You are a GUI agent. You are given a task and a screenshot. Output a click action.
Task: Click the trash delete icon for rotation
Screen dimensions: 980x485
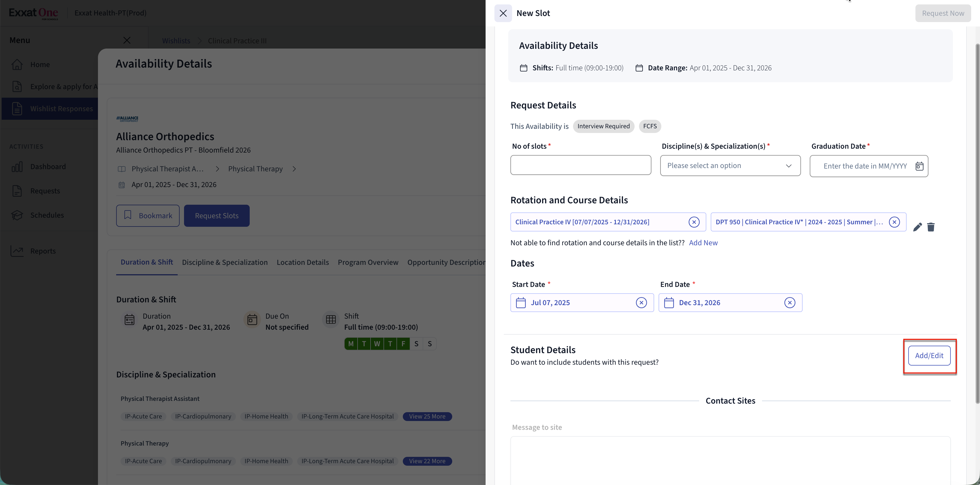pos(931,227)
